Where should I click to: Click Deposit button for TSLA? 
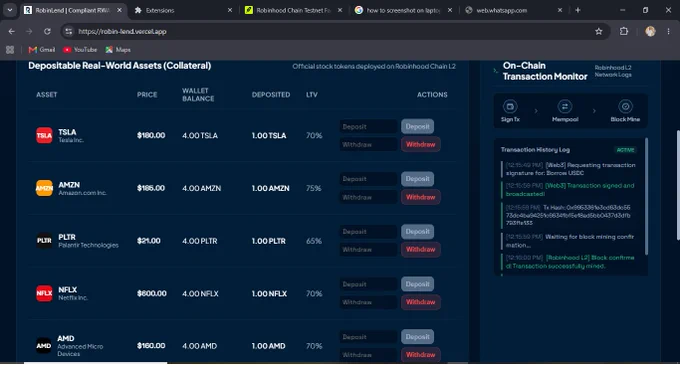(417, 127)
